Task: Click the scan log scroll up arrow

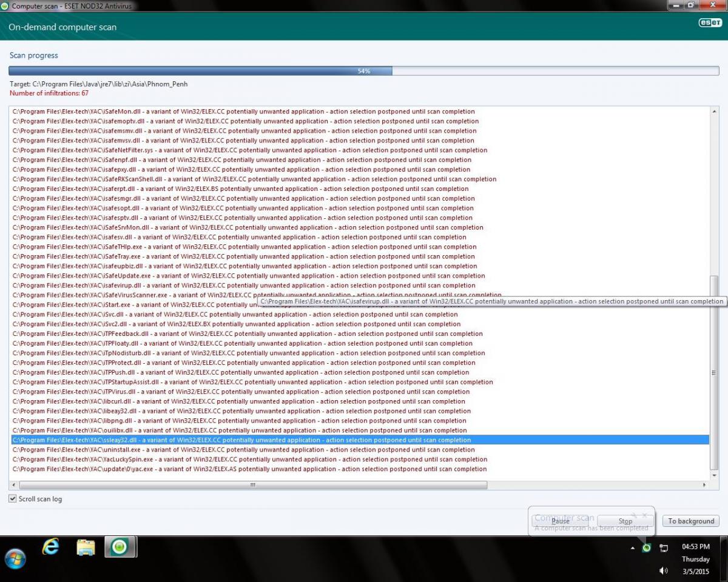Action: (x=714, y=111)
